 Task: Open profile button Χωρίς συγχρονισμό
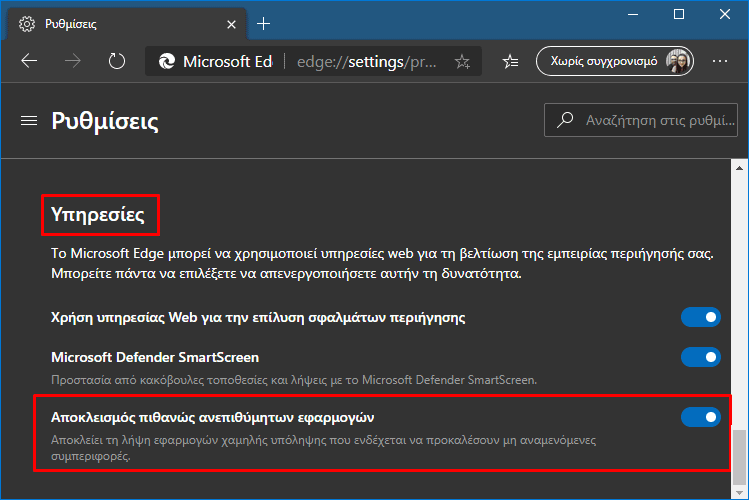click(615, 61)
